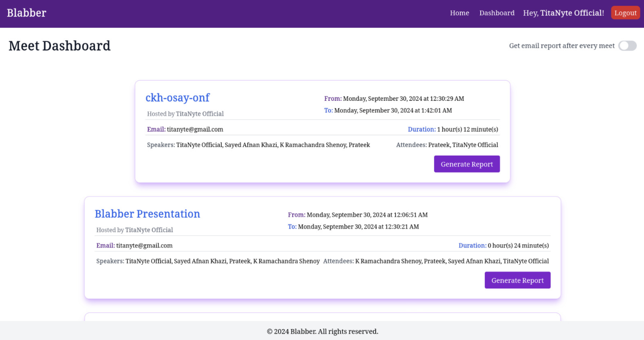The height and width of the screenshot is (340, 644).
Task: Select the 'Hey, TitaNyte Official!' greeting
Action: click(563, 13)
